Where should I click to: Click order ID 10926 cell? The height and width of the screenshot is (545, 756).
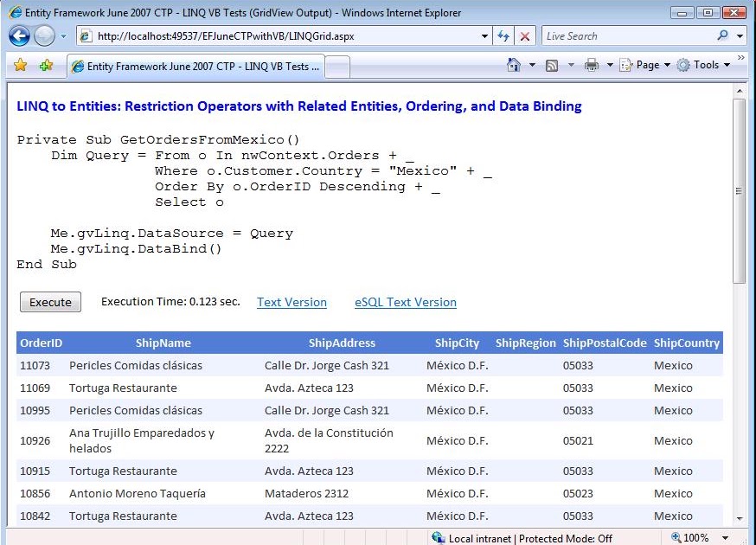tap(35, 441)
